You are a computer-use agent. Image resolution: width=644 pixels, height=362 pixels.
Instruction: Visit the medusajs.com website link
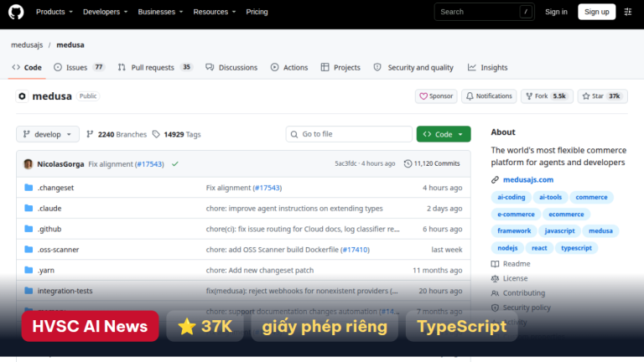528,180
